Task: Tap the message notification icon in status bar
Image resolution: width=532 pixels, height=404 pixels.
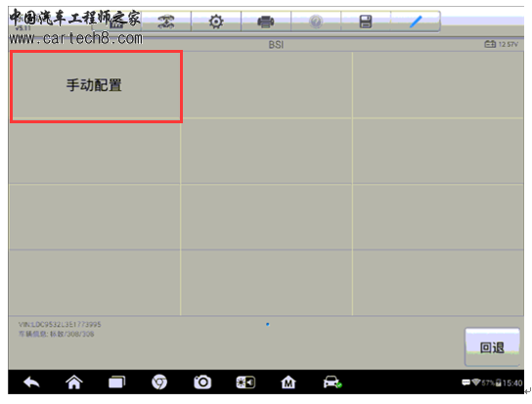Action: [465, 382]
